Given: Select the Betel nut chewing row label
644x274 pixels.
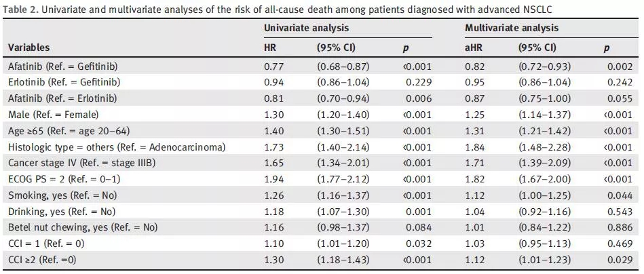Looking at the screenshot, I should click(x=83, y=228).
